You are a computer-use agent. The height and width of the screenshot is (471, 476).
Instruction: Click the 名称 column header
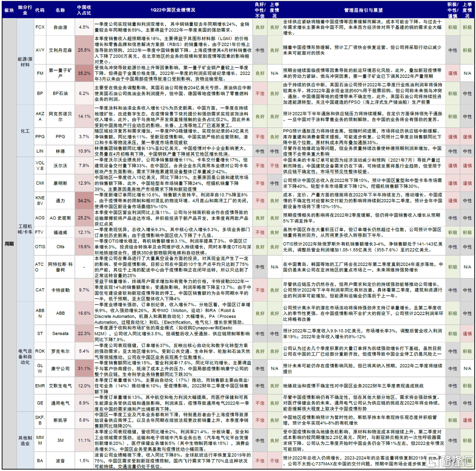(x=60, y=10)
